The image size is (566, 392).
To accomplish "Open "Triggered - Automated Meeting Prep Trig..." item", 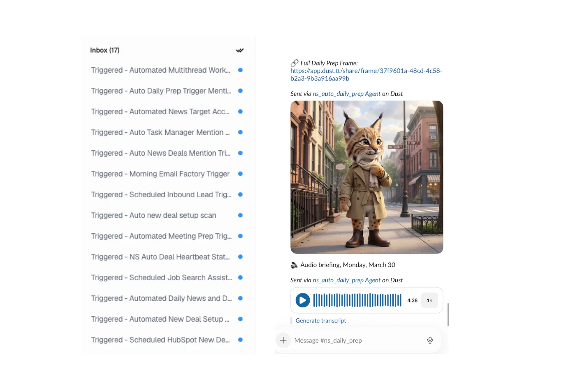I will coord(161,236).
